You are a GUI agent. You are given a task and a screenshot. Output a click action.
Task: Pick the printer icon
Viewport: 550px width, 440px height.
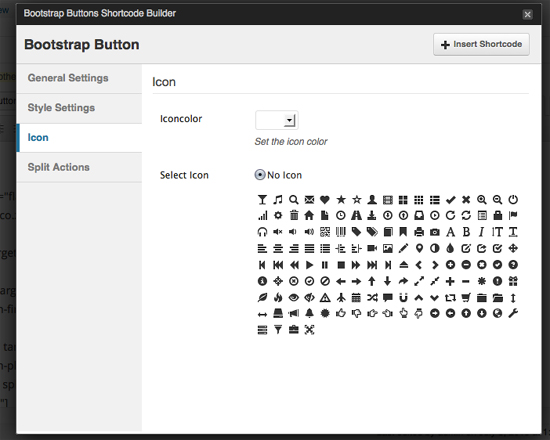[419, 232]
